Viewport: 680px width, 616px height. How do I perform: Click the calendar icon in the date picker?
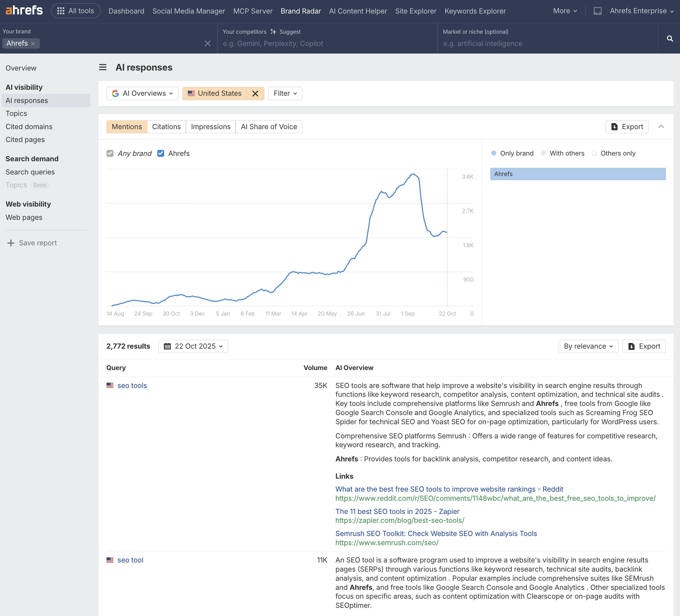(168, 346)
